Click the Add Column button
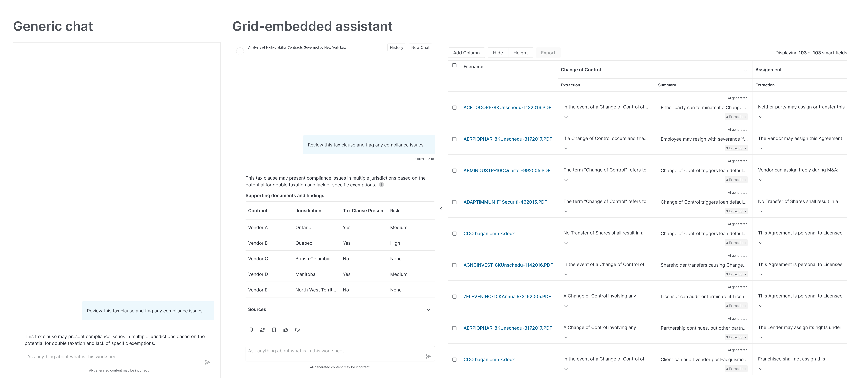This screenshot has width=868, height=391. pyautogui.click(x=466, y=53)
